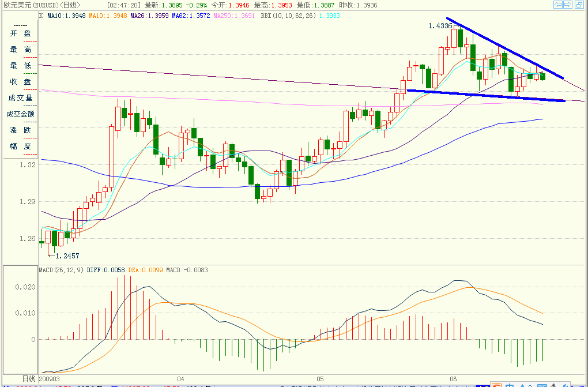Click the MACD(26,12,9) indicator title
Screen dimensions: 588x387
62,270
